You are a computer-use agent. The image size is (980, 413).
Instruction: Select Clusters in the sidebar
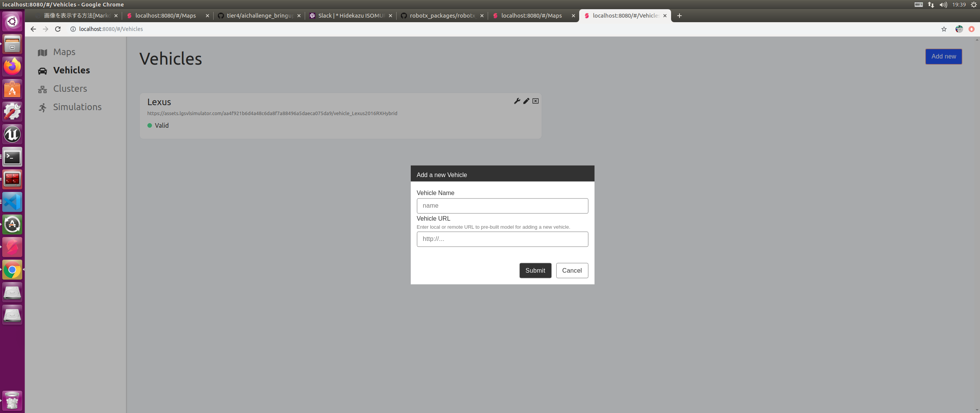coord(70,89)
